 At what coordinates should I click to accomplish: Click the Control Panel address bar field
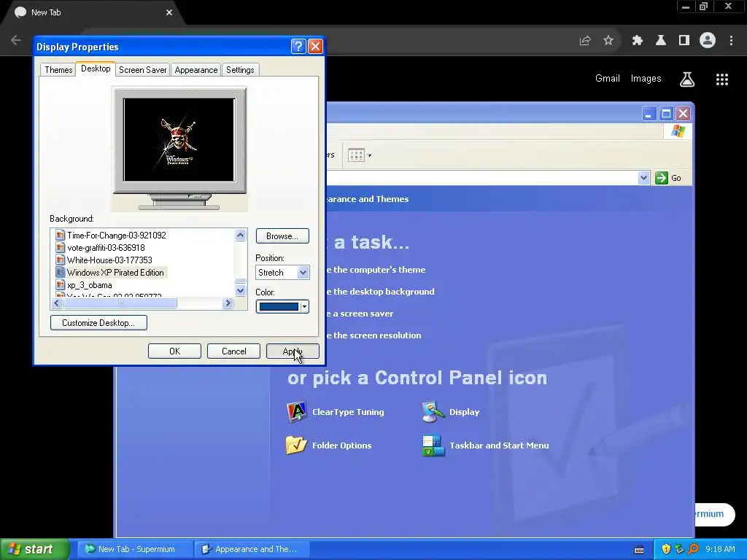tap(481, 178)
